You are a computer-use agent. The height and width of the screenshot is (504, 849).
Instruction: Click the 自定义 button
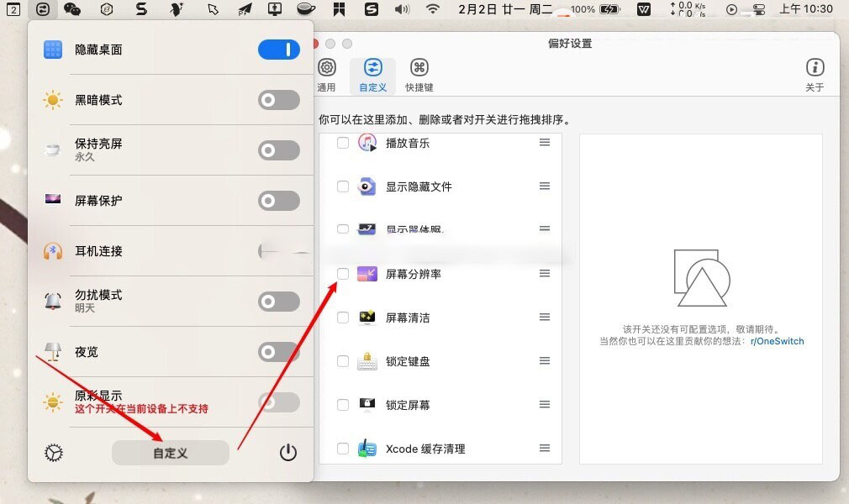tap(170, 452)
